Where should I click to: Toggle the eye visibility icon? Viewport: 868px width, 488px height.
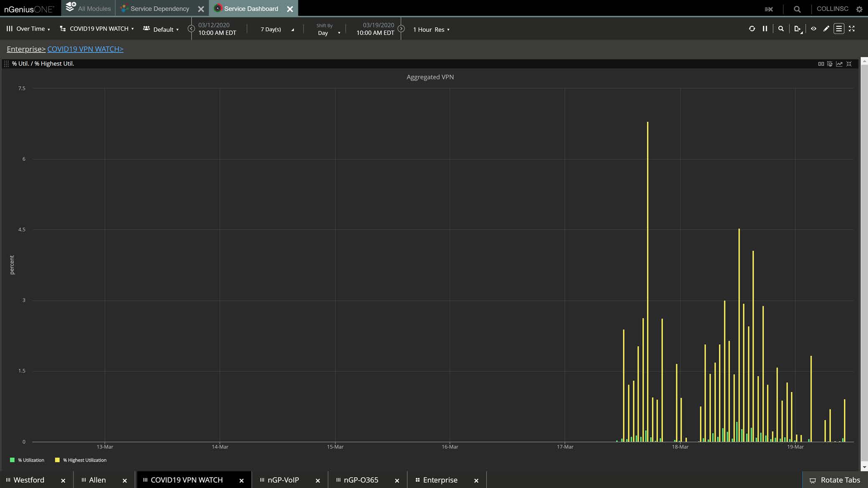click(x=813, y=29)
